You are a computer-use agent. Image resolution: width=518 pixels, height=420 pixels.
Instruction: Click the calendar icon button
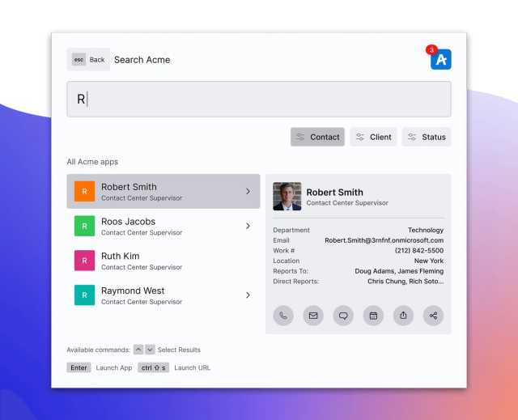click(373, 316)
